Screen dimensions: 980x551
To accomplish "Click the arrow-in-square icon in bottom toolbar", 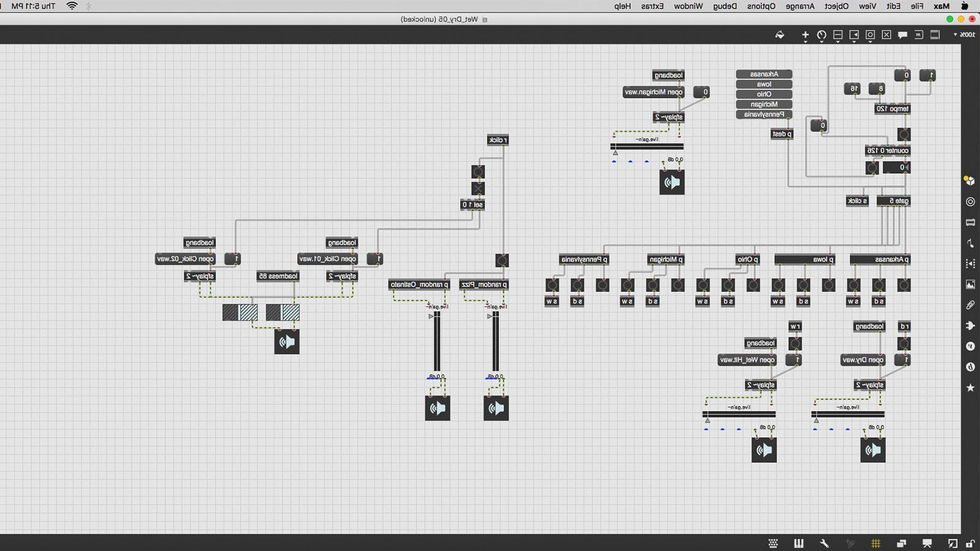I will 953,543.
